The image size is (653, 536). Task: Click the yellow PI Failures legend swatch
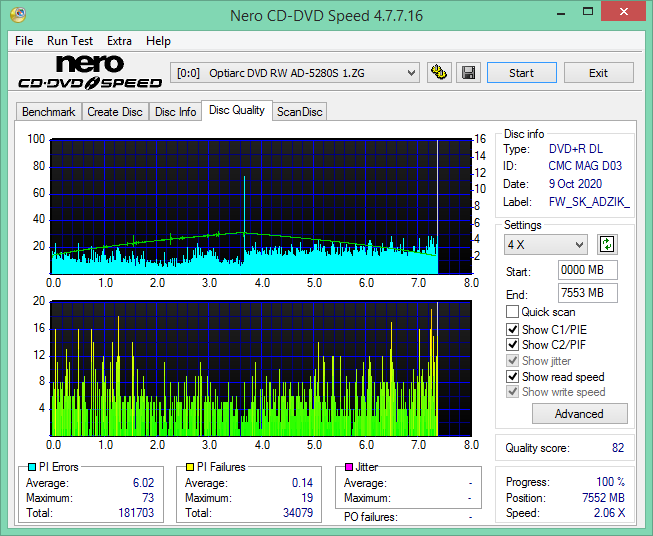189,467
